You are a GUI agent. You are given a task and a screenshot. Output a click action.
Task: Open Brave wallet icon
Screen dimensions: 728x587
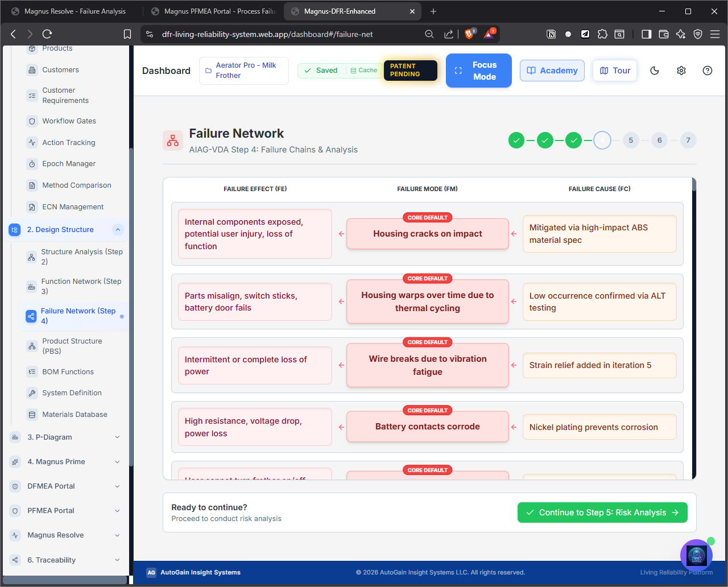click(664, 34)
